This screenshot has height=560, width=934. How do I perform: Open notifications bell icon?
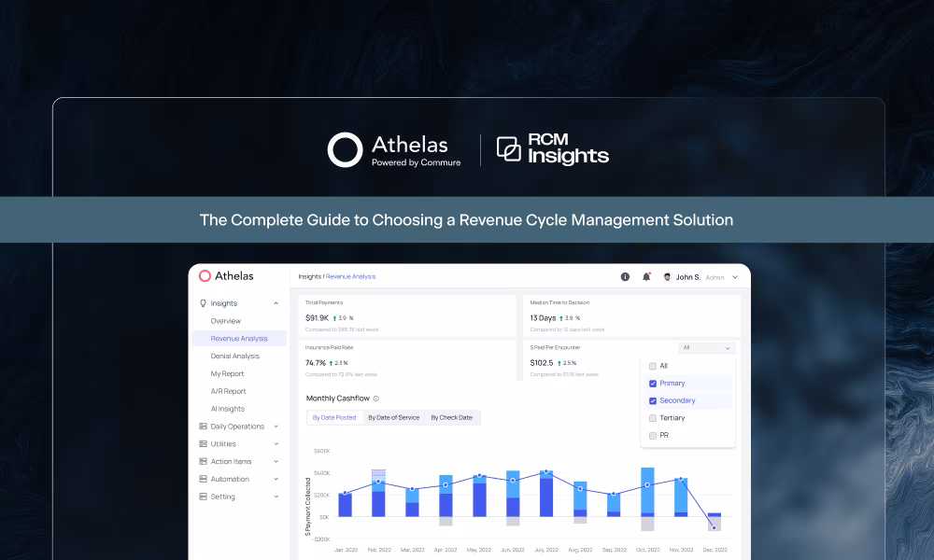(646, 276)
